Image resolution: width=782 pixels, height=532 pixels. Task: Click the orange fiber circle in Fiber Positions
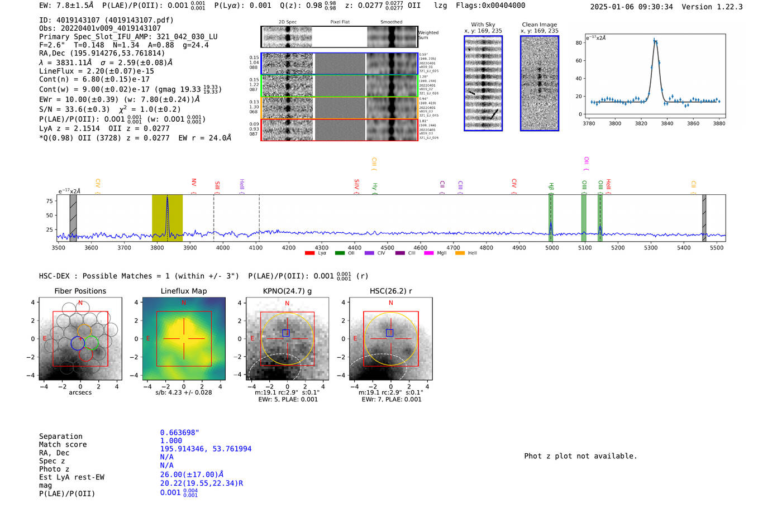coord(84,330)
